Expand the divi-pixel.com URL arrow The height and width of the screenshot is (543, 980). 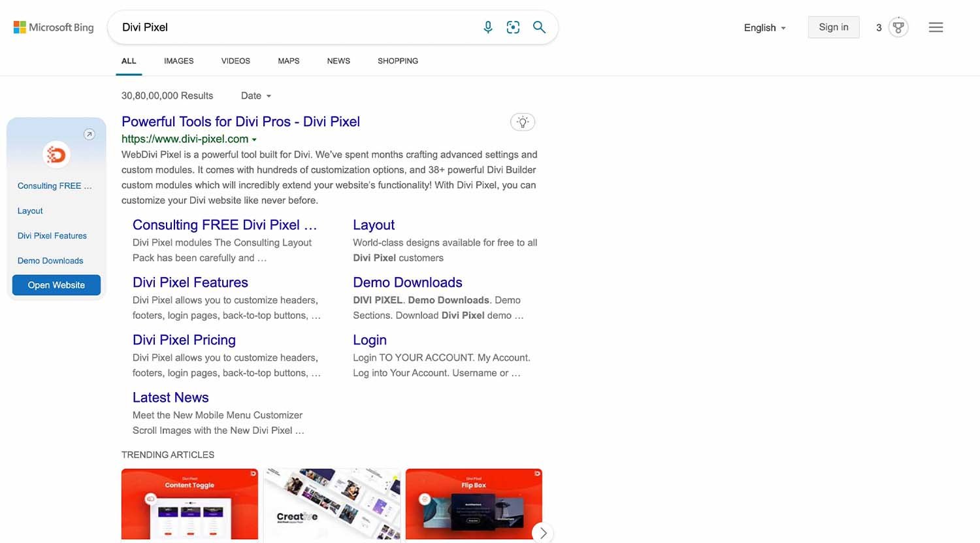254,140
